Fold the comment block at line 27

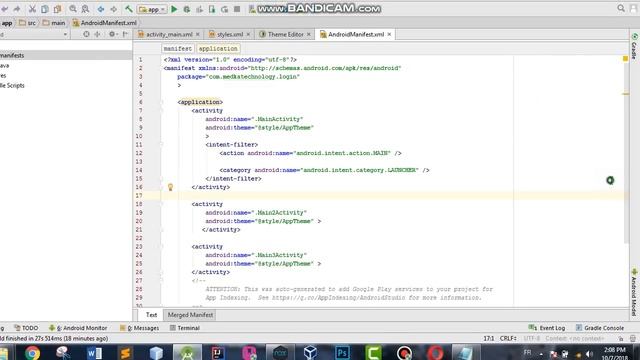coord(161,281)
